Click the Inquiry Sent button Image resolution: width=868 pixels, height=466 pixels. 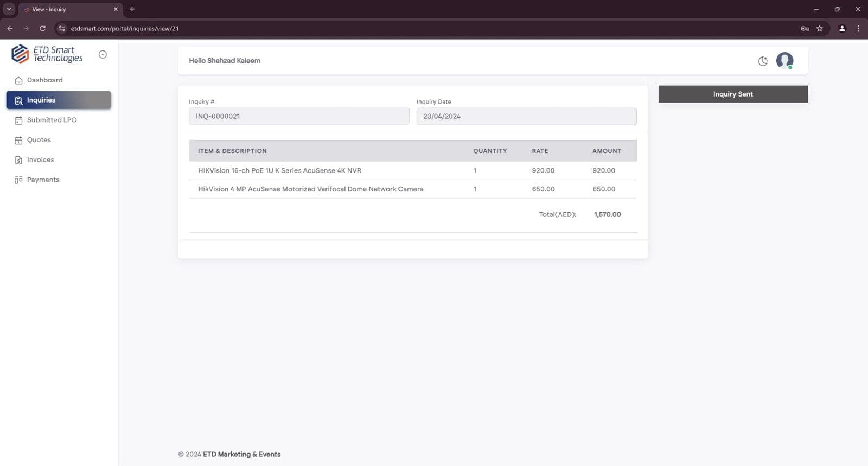click(733, 94)
